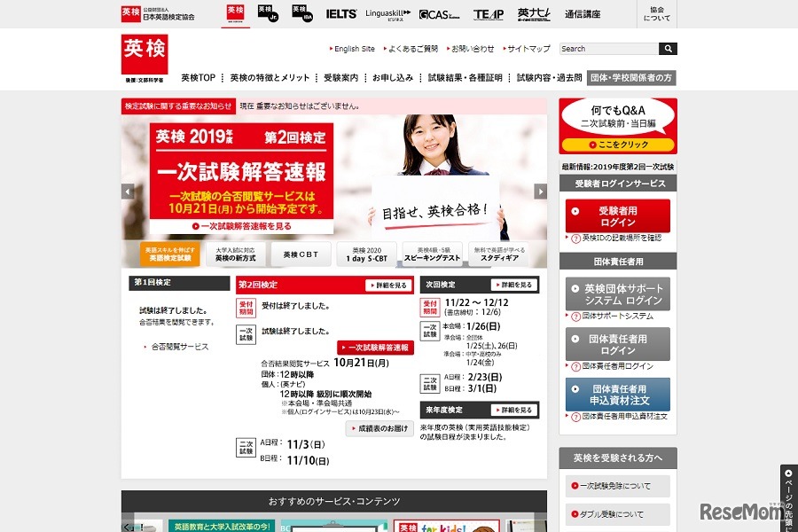The image size is (798, 532).
Task: Click blue 団体責任者用申込資材注文 button
Action: point(618,395)
